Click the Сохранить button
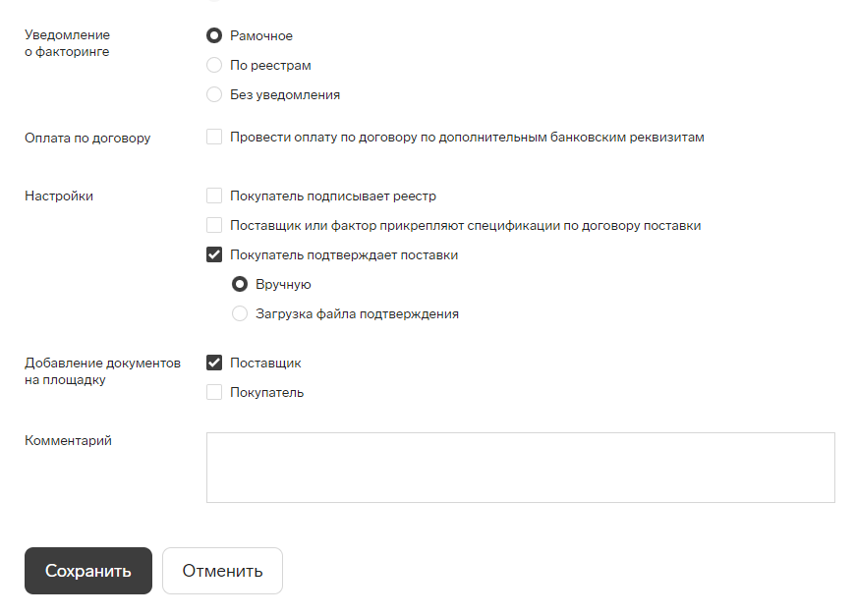 (88, 571)
